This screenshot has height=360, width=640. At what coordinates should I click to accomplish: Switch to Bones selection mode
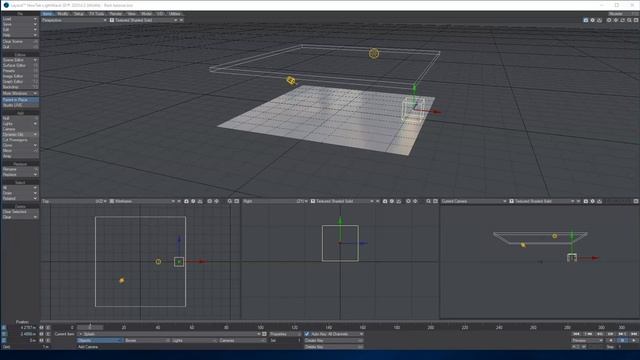(147, 340)
